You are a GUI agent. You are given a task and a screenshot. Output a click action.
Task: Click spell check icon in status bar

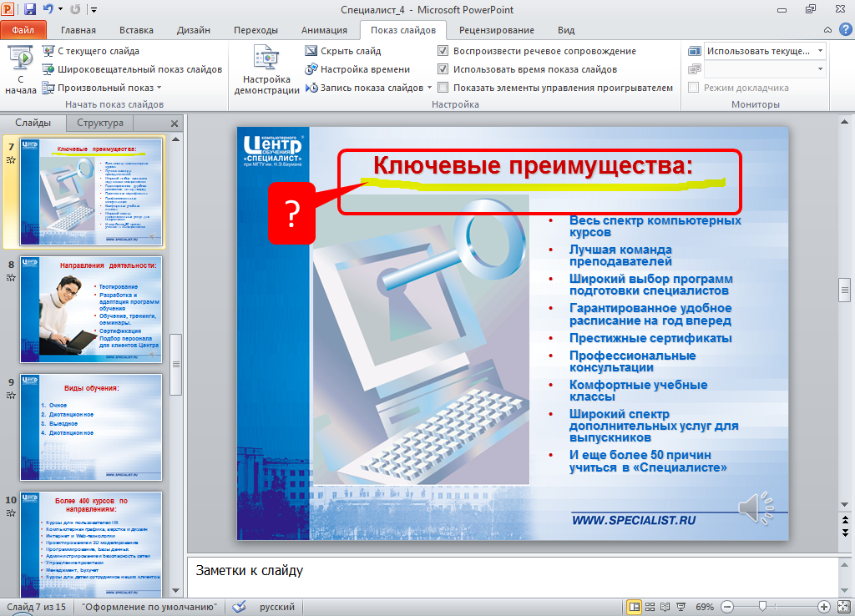(x=239, y=607)
